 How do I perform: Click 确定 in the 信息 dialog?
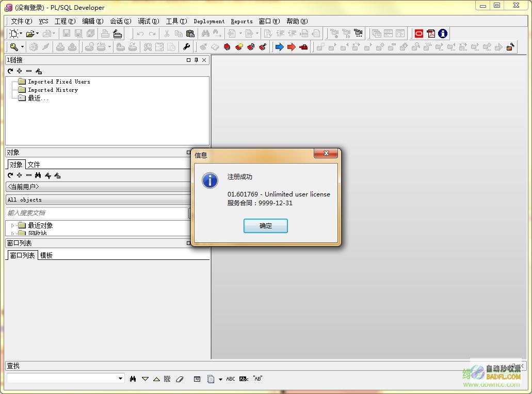(266, 226)
